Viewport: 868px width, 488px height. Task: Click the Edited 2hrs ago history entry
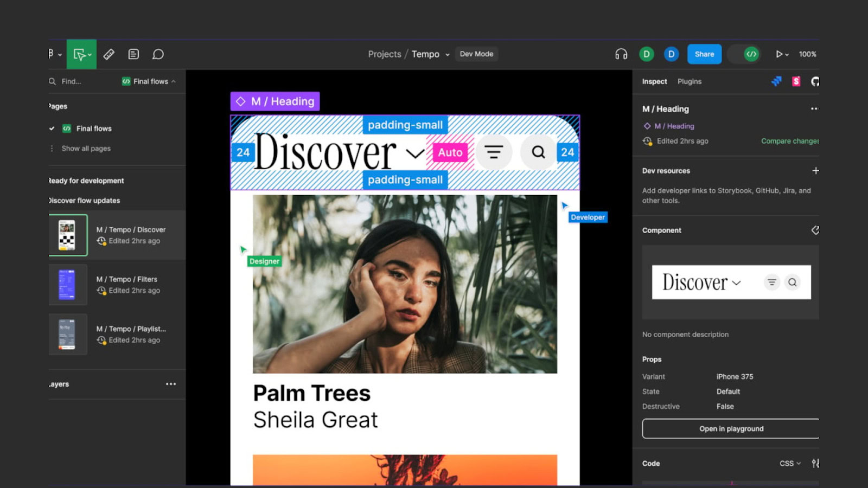(x=676, y=141)
